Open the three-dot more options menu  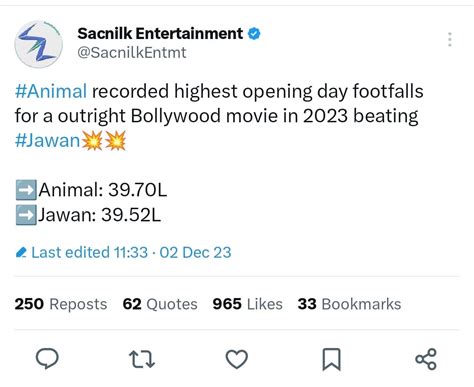(x=450, y=39)
